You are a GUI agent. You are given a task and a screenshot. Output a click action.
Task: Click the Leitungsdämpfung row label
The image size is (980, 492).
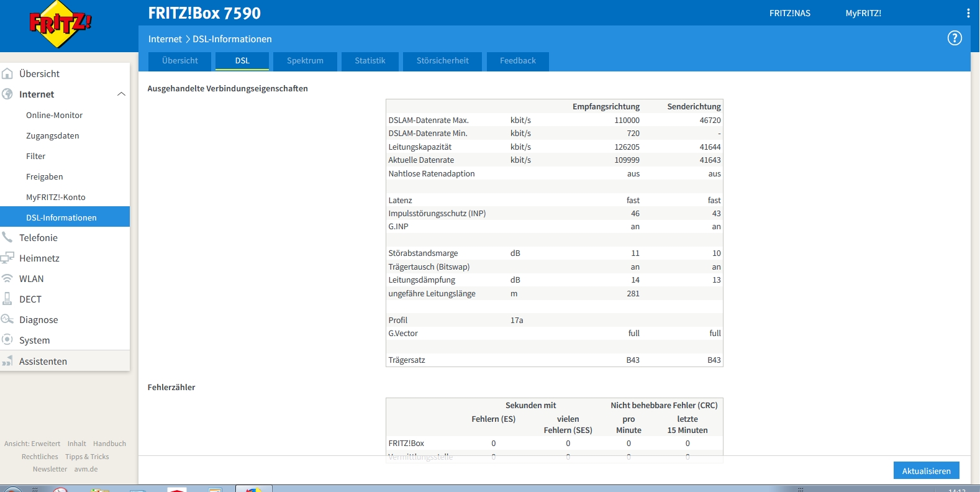point(422,280)
